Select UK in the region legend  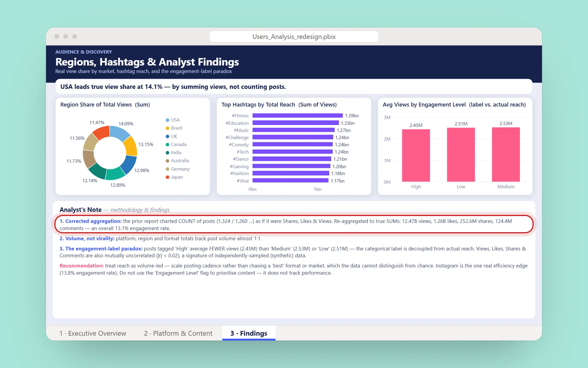171,136
